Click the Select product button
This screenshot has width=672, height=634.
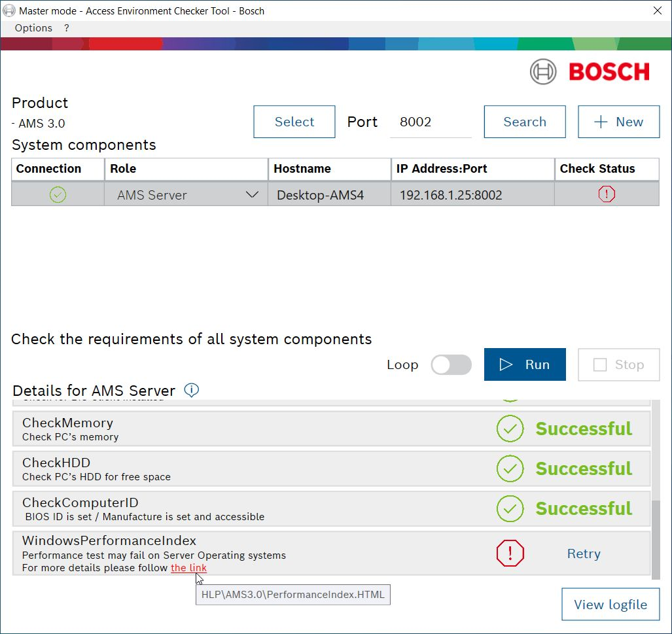pos(294,122)
